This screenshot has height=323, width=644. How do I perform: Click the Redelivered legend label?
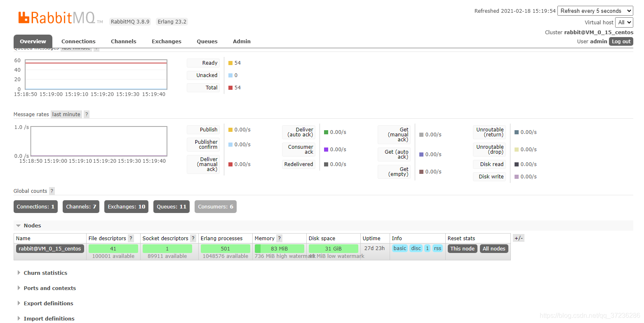298,164
